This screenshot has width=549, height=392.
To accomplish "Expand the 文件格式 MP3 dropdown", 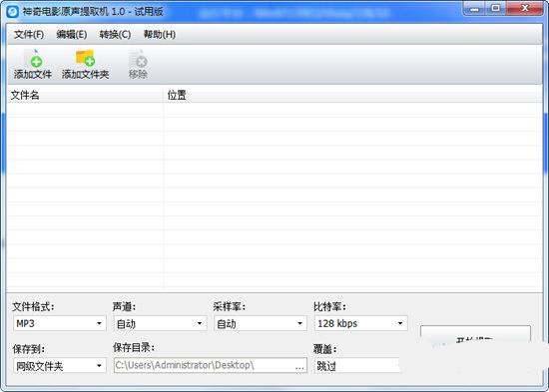I will click(60, 323).
